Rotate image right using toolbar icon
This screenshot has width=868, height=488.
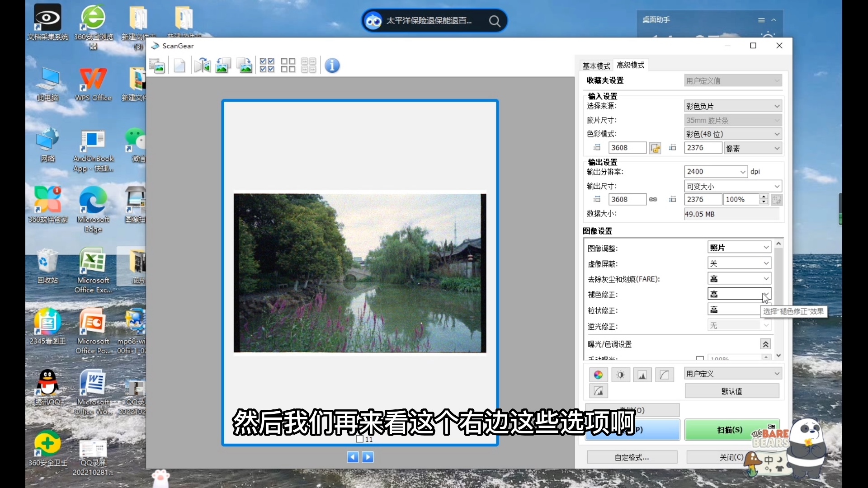tap(245, 66)
